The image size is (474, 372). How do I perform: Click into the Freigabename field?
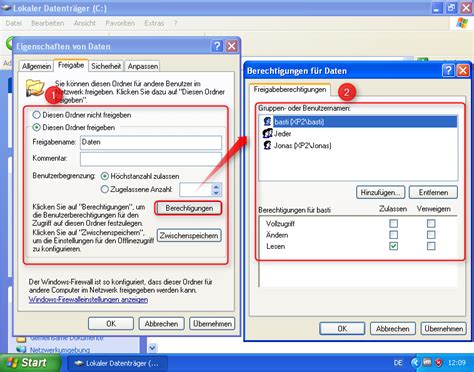coord(151,142)
